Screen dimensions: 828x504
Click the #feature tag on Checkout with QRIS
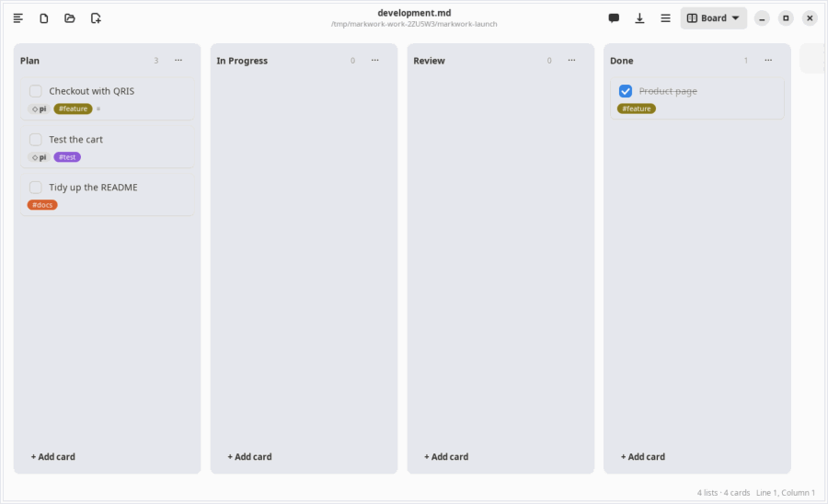pyautogui.click(x=73, y=109)
